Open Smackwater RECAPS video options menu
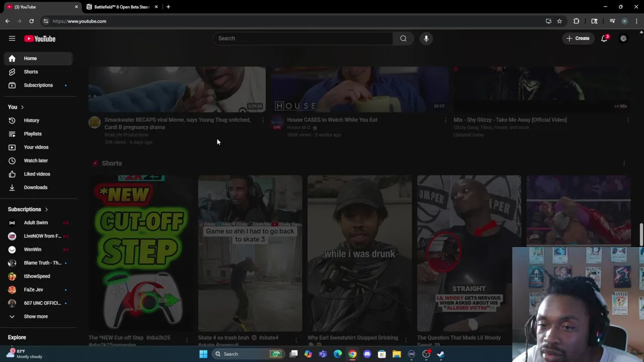The image size is (644, 362). click(262, 120)
